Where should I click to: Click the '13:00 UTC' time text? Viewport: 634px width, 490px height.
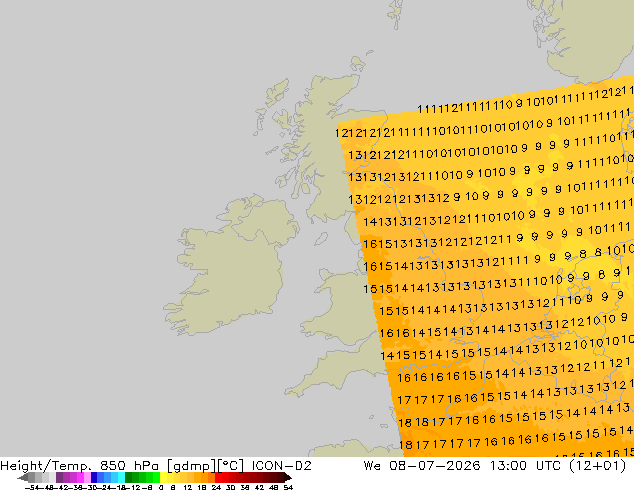coord(525,466)
